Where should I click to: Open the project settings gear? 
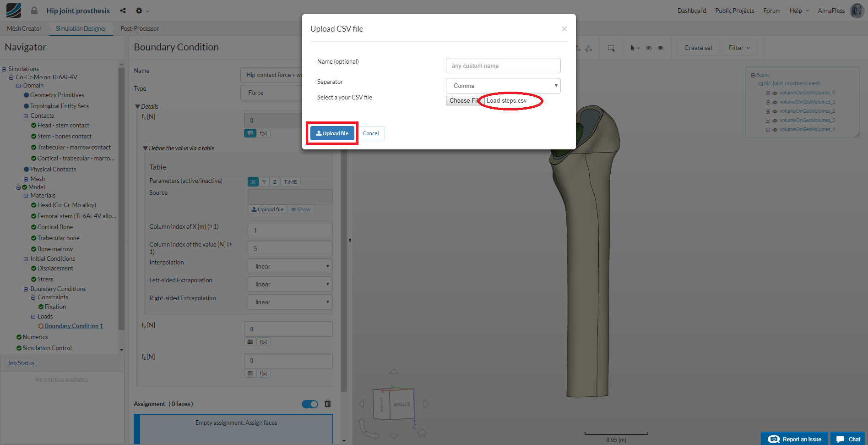click(x=139, y=11)
